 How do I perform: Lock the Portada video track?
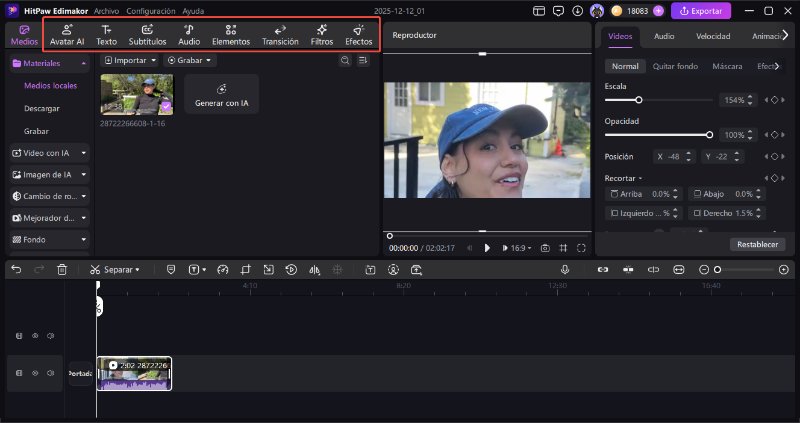pyautogui.click(x=19, y=373)
